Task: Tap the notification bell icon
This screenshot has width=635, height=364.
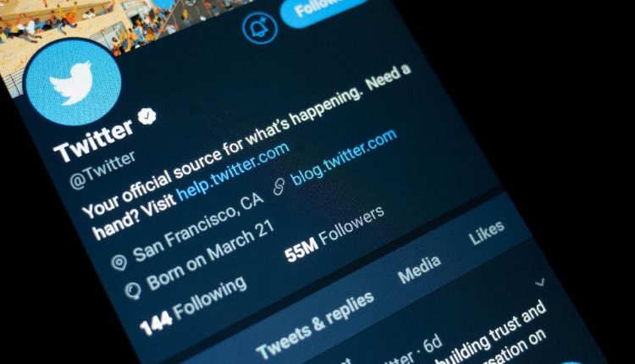Action: [260, 28]
